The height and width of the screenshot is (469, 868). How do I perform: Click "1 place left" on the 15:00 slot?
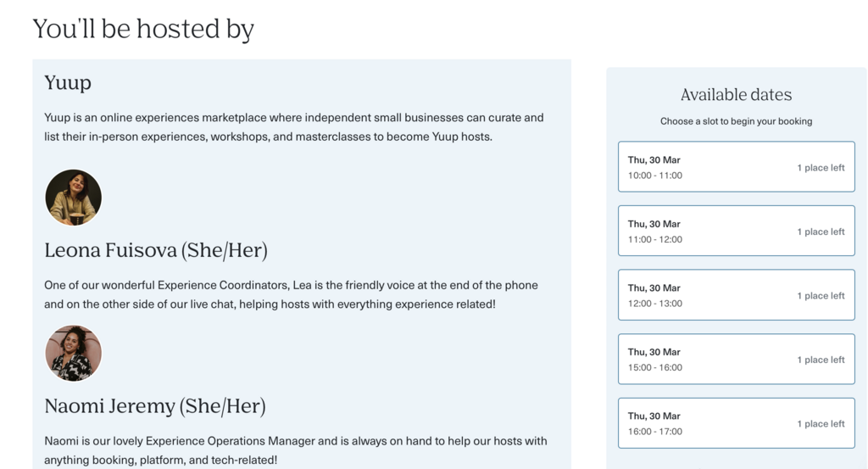[821, 360]
